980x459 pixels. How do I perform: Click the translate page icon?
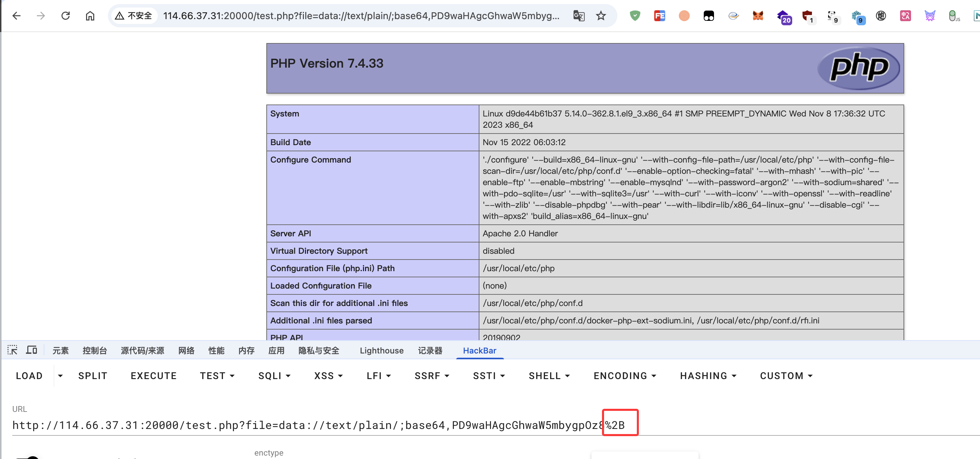point(579,16)
